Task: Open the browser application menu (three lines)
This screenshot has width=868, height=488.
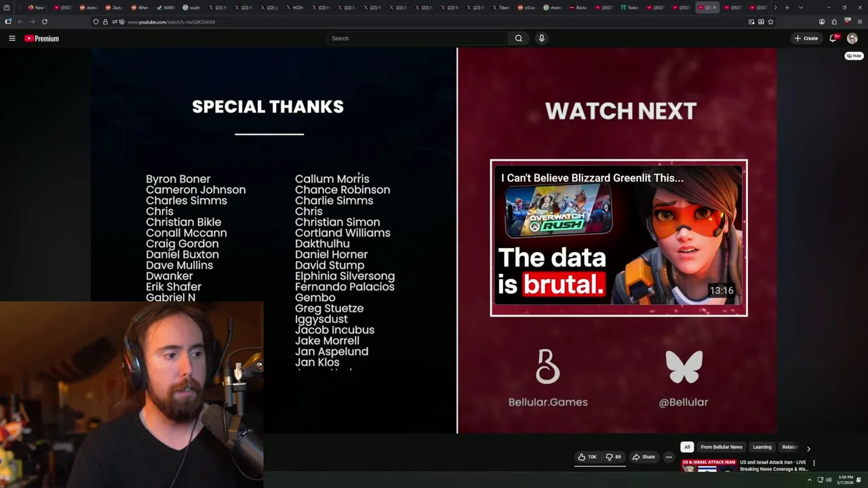Action: [860, 22]
